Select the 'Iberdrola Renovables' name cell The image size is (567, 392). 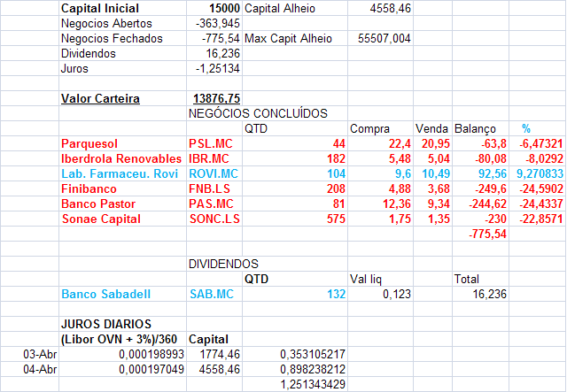point(121,158)
